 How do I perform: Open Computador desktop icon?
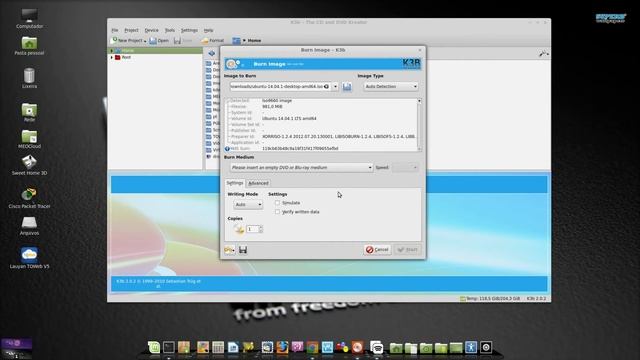pyautogui.click(x=29, y=18)
